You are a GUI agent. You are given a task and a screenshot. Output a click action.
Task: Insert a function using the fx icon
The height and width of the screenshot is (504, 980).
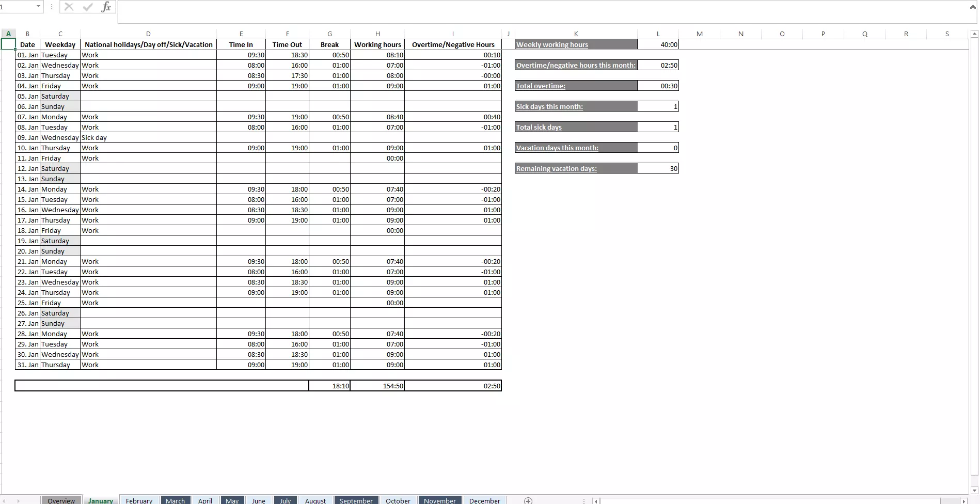point(106,7)
